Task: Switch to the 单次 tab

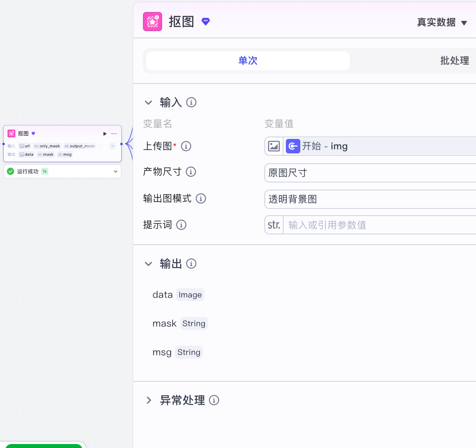Action: click(248, 61)
